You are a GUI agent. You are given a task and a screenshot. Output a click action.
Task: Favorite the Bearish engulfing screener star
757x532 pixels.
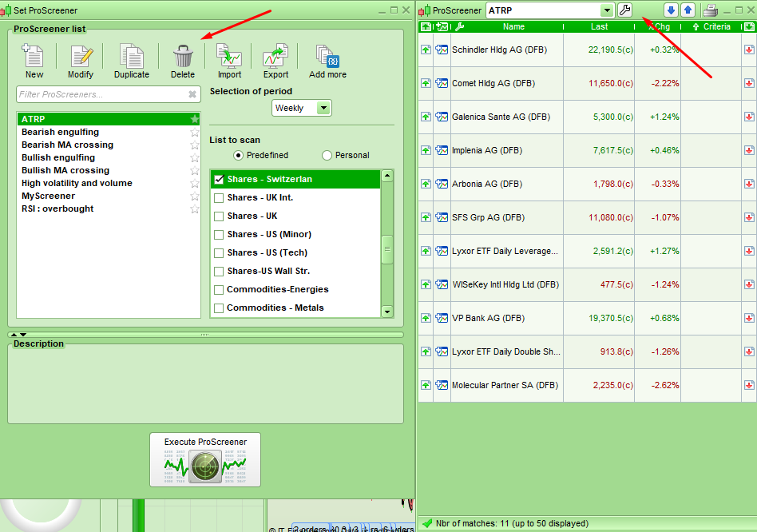pyautogui.click(x=195, y=132)
